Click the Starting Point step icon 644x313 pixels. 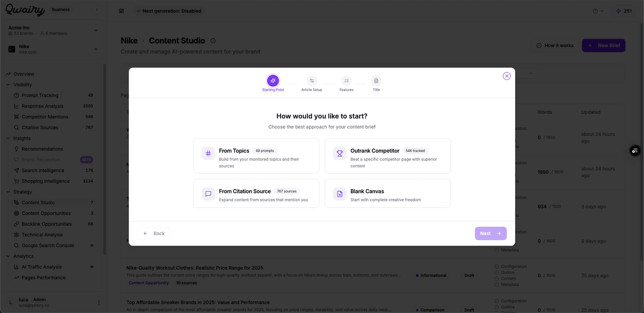pos(273,81)
